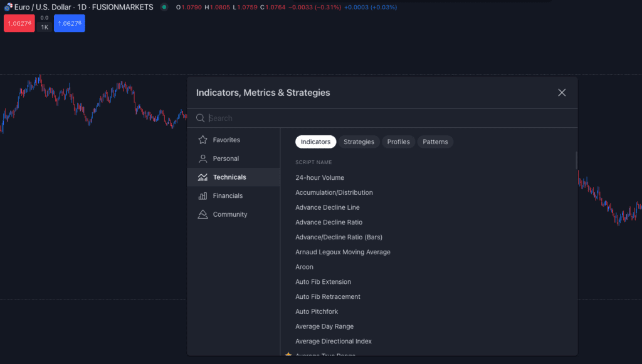The height and width of the screenshot is (364, 642).
Task: Click the blue buy price button
Action: coord(69,23)
